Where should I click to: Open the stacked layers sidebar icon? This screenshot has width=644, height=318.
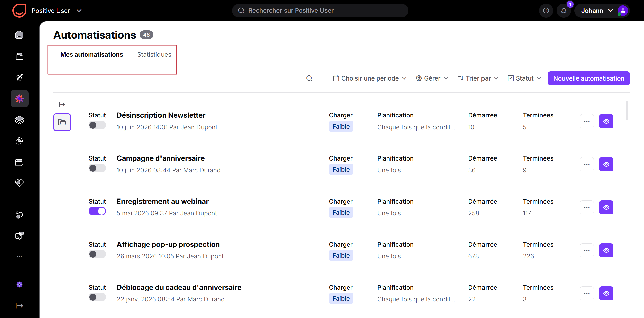pos(19,120)
